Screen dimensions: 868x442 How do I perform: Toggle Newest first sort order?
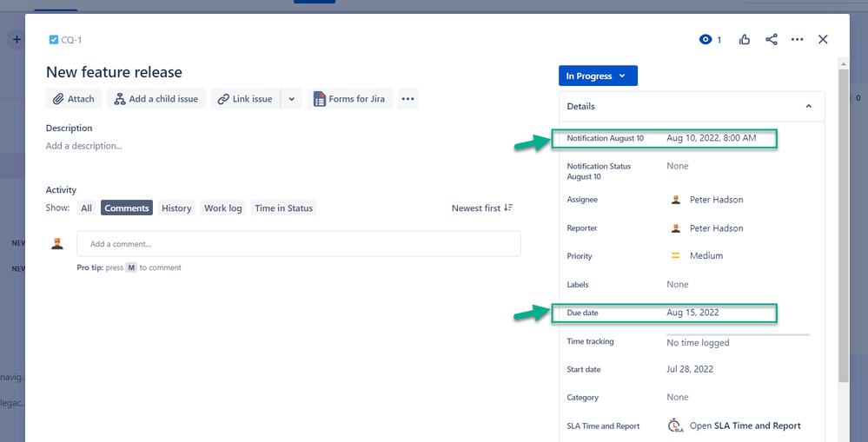coord(483,208)
